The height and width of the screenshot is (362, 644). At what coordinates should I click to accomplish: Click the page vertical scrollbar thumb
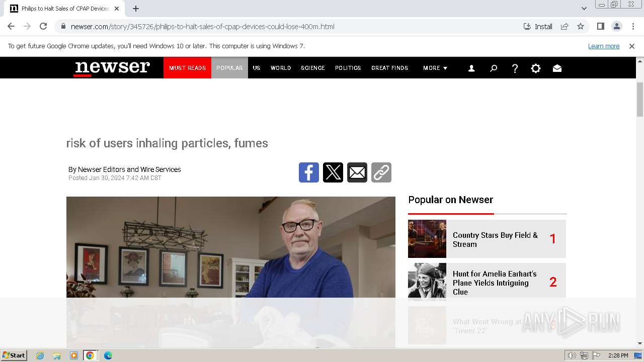pyautogui.click(x=640, y=100)
